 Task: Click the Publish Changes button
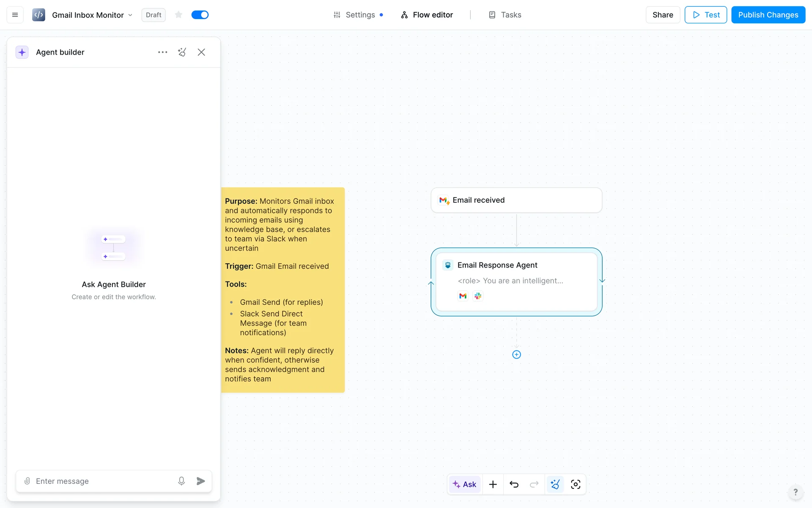(x=768, y=15)
